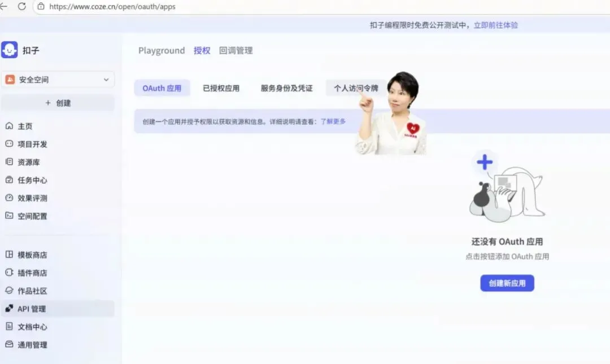Click the API 管理 sidebar icon
This screenshot has height=364, width=610.
10,308
